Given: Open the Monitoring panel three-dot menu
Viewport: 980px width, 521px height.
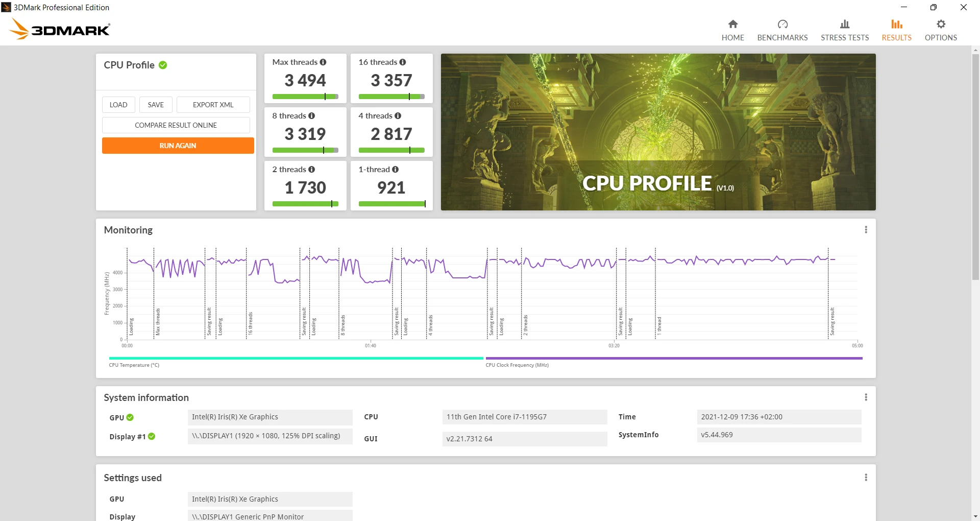Looking at the screenshot, I should 866,230.
